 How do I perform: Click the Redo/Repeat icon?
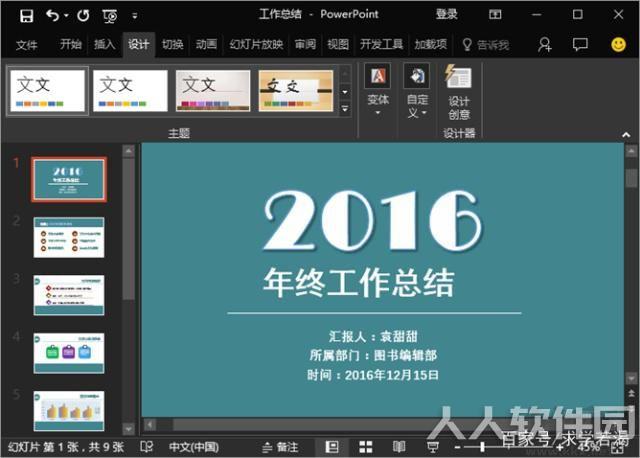83,16
